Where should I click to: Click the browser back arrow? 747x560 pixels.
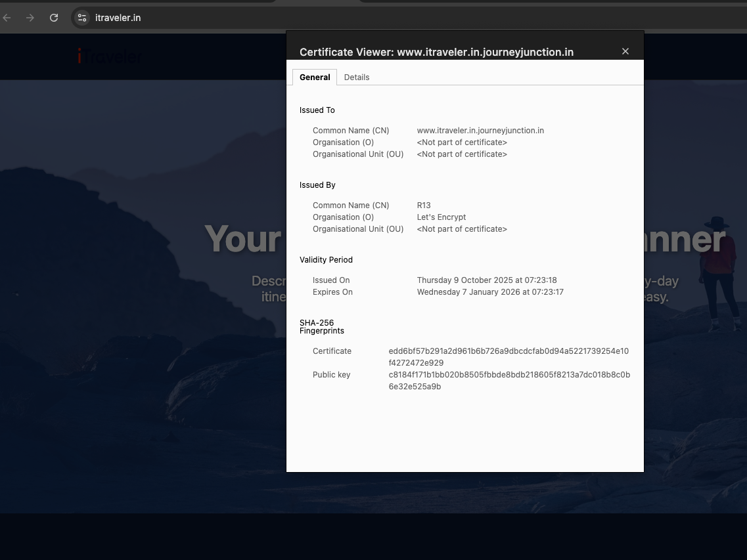pyautogui.click(x=7, y=18)
